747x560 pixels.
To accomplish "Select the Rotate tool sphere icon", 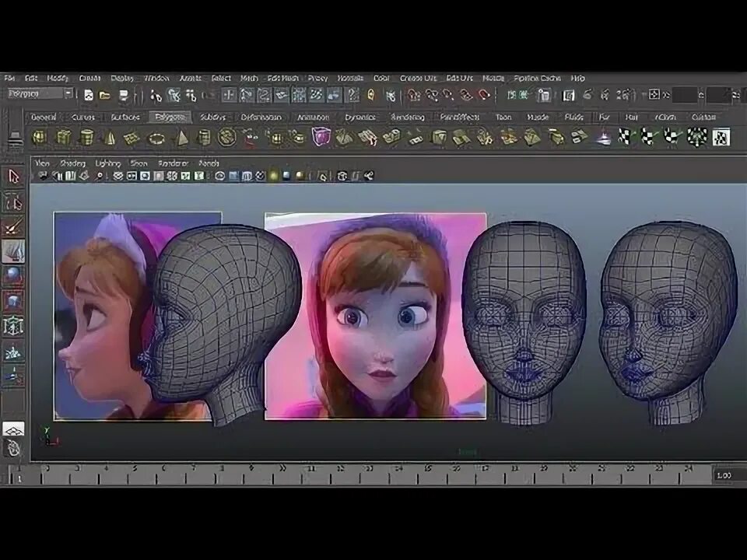I will [x=13, y=275].
